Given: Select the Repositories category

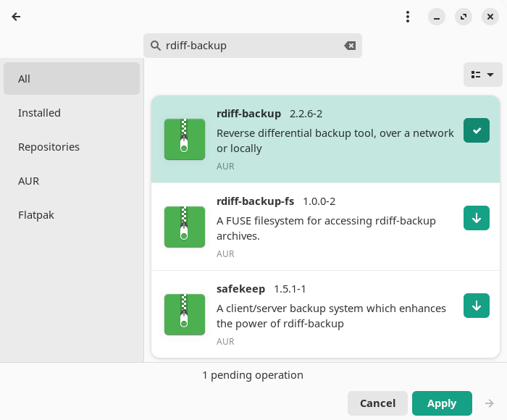Looking at the screenshot, I should 72,147.
